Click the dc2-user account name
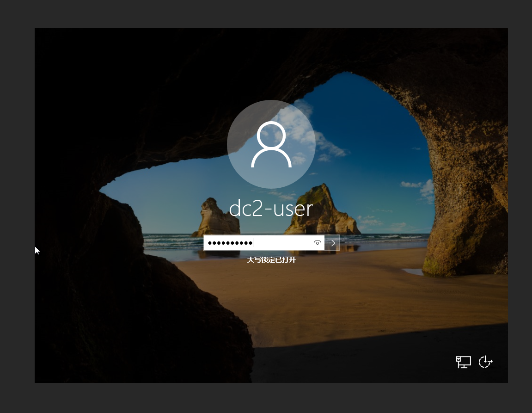The width and height of the screenshot is (532, 413). pos(271,209)
